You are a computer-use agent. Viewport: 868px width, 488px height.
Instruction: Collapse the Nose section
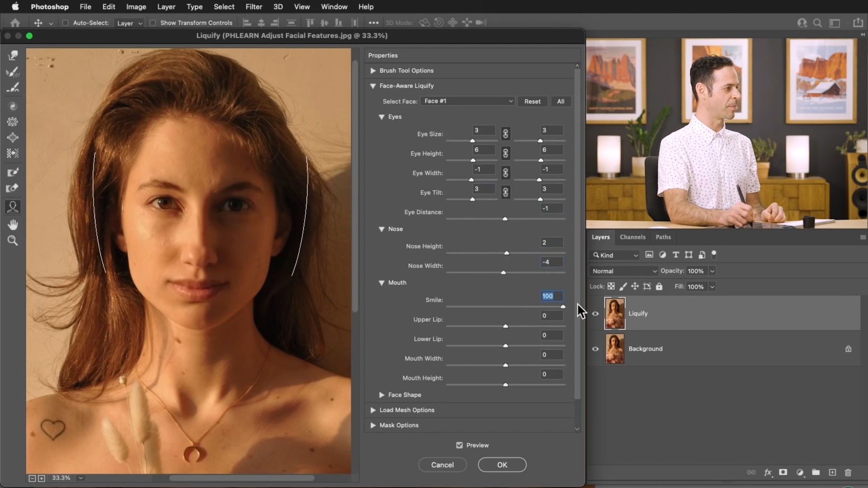coord(382,229)
